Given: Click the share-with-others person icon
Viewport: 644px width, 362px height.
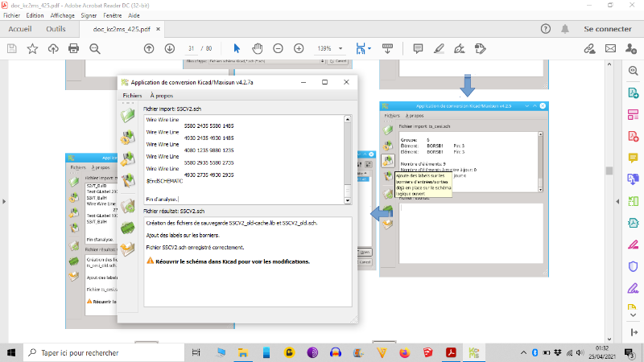Looking at the screenshot, I should [631, 48].
